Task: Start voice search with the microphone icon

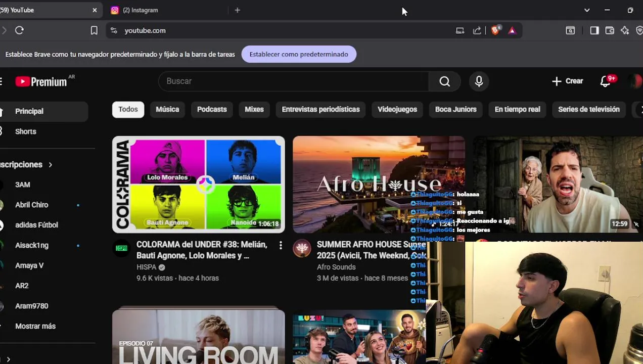Action: 479,81
